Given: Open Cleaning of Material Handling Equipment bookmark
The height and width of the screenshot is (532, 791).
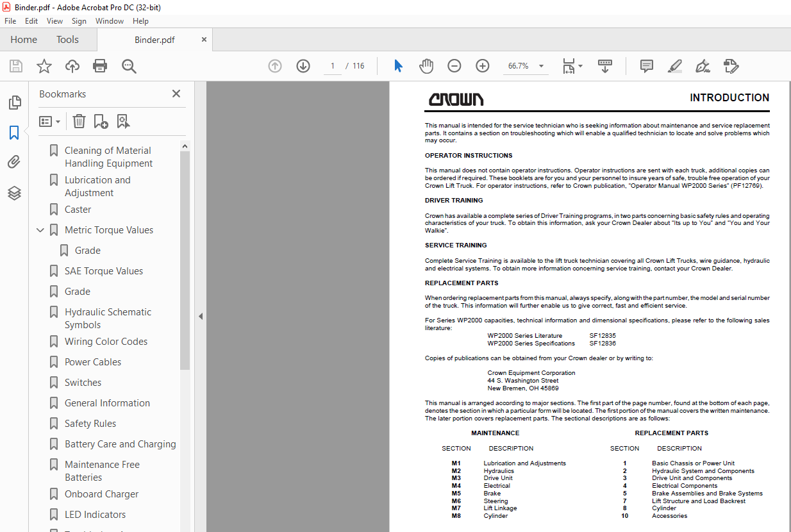Looking at the screenshot, I should 108,157.
